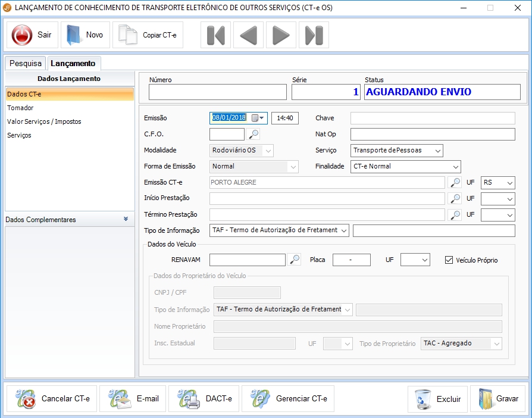Search Início Prestação city magnifier icon

455,198
